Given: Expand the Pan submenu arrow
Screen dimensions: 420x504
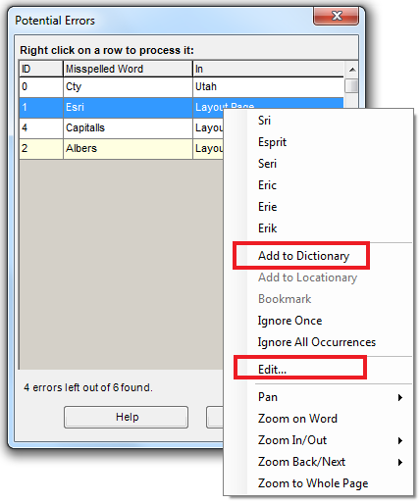Looking at the screenshot, I should pyautogui.click(x=400, y=397).
